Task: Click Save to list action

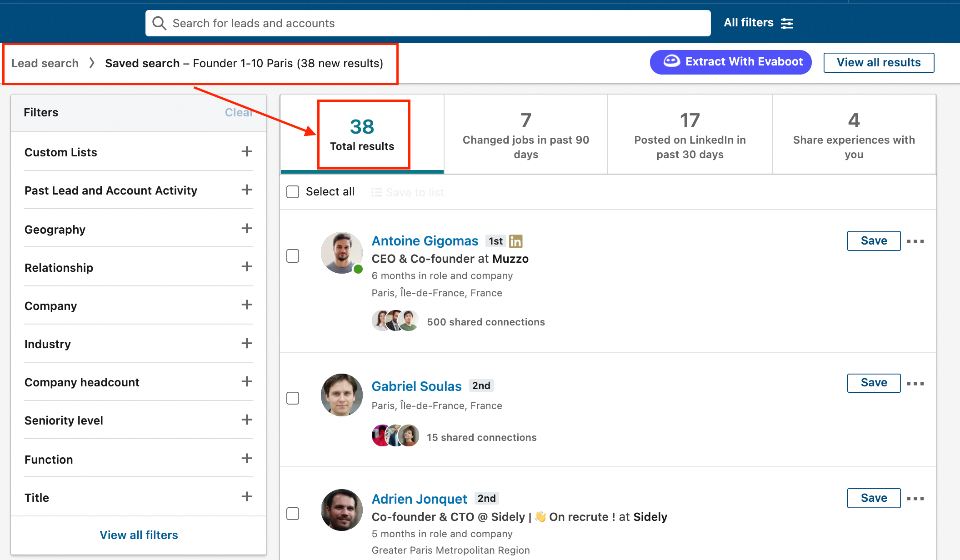Action: 407,192
